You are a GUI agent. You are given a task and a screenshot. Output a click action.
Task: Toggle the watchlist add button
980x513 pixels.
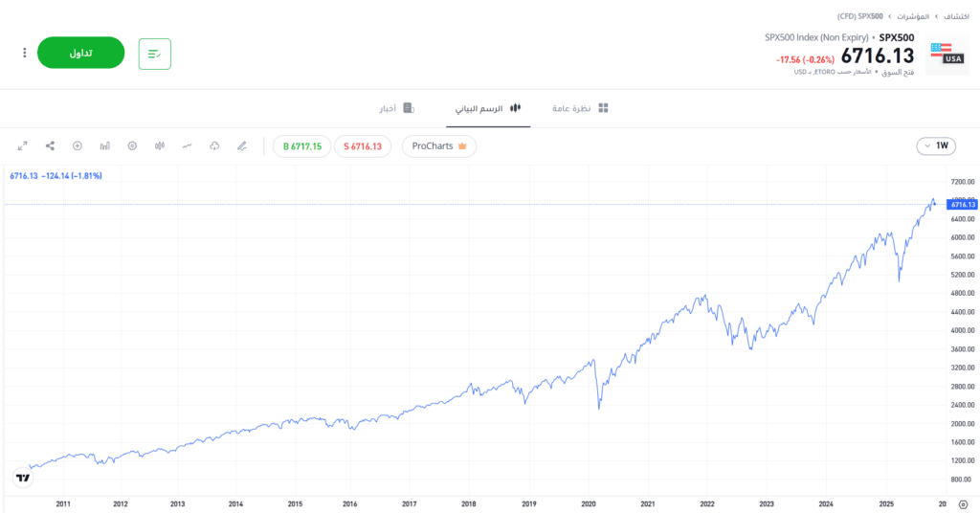(x=154, y=54)
